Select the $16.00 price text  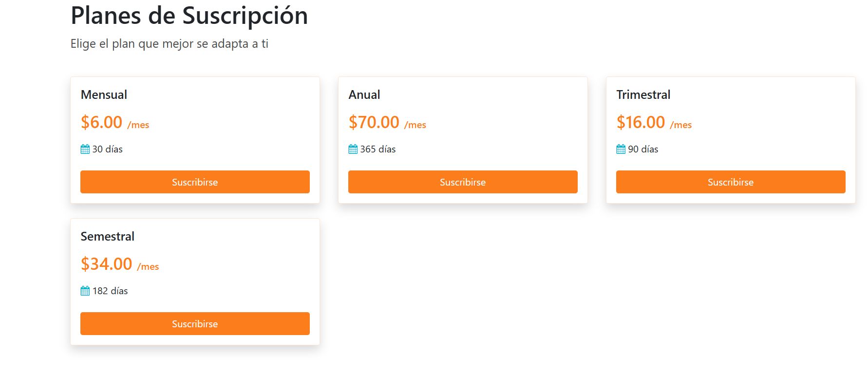coord(641,122)
